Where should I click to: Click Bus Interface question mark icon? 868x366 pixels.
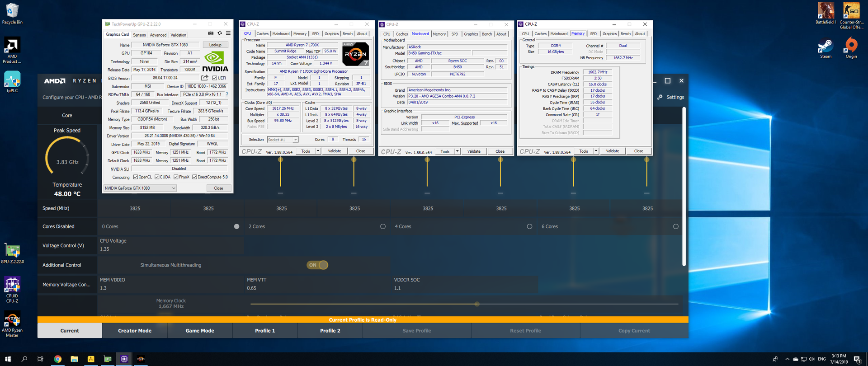(x=227, y=94)
